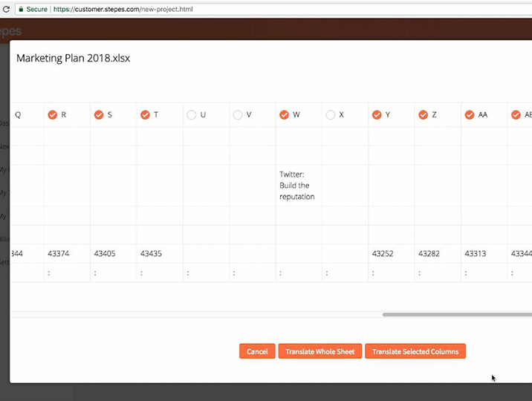This screenshot has height=401, width=532.
Task: Click the Cancel button
Action: pos(257,351)
